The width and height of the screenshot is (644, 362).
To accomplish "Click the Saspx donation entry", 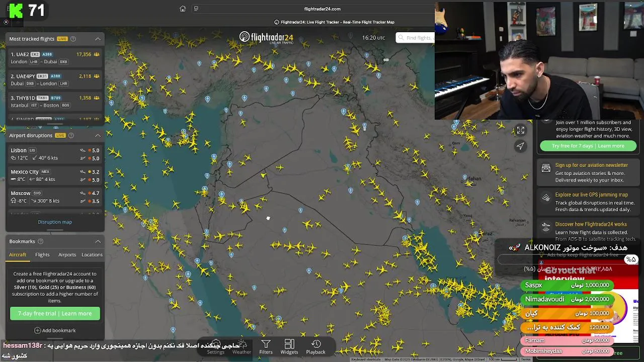I will point(567,285).
